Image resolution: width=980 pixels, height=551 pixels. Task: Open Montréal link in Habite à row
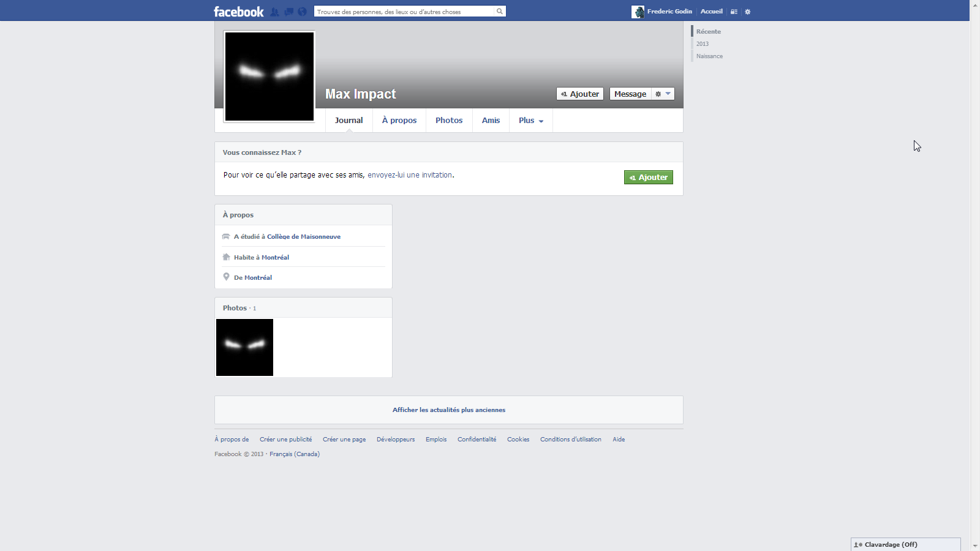275,257
